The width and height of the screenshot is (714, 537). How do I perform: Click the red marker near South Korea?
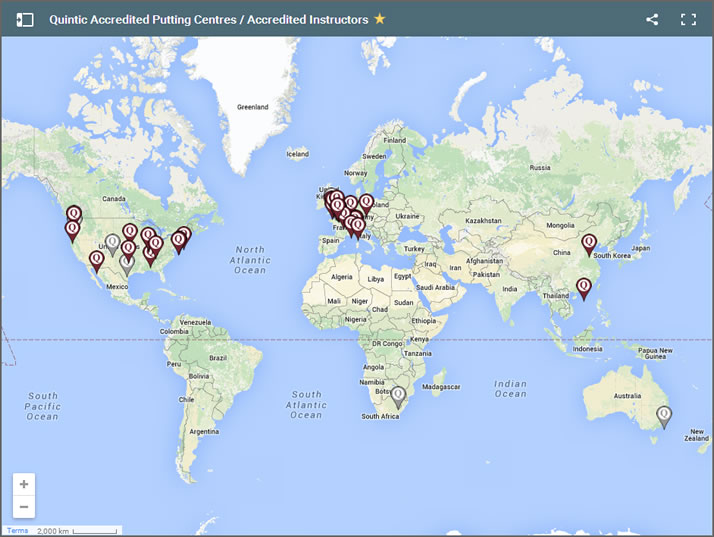[589, 243]
